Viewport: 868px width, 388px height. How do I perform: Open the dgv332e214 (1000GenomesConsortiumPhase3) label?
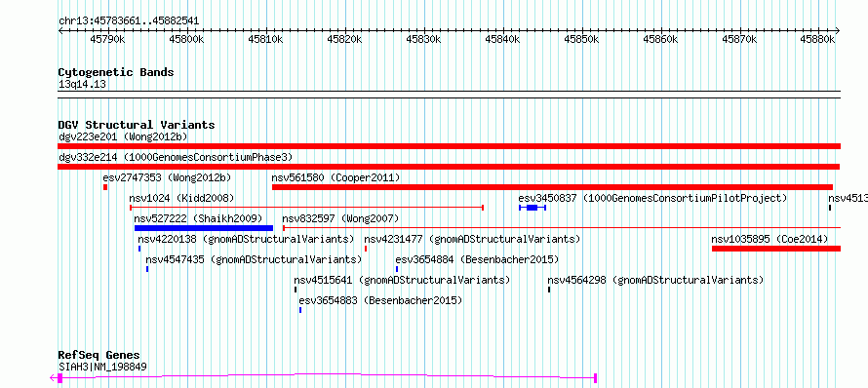[176, 157]
